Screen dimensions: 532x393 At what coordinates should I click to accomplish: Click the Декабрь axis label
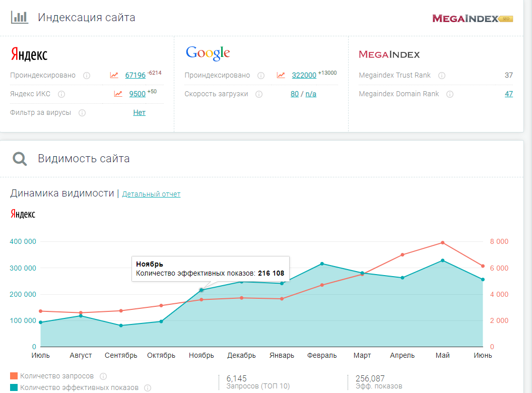[242, 355]
